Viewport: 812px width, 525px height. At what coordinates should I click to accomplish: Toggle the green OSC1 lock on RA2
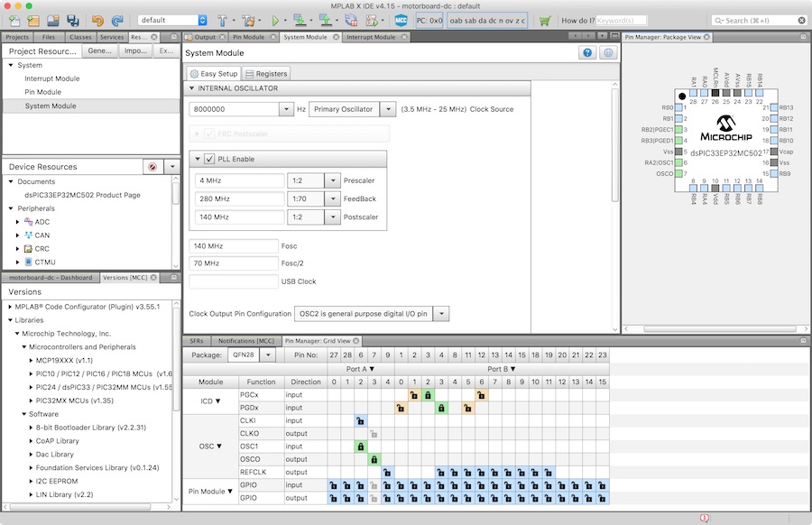[360, 447]
